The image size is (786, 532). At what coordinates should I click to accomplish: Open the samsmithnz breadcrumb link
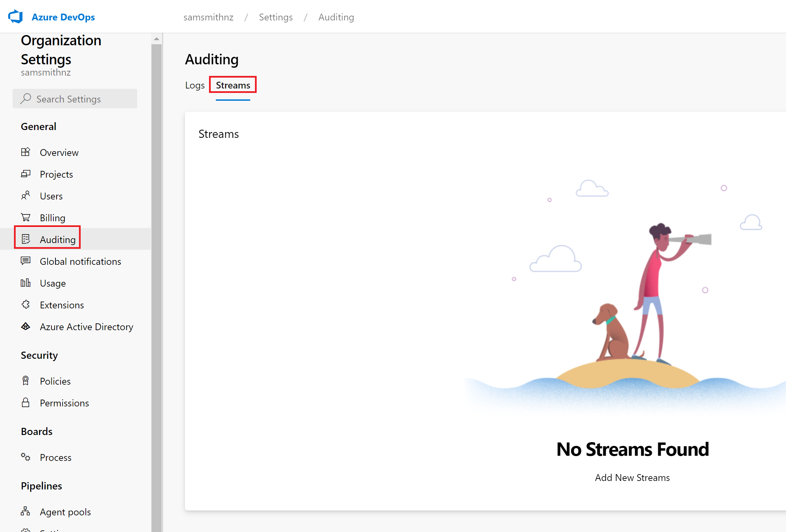pyautogui.click(x=208, y=17)
